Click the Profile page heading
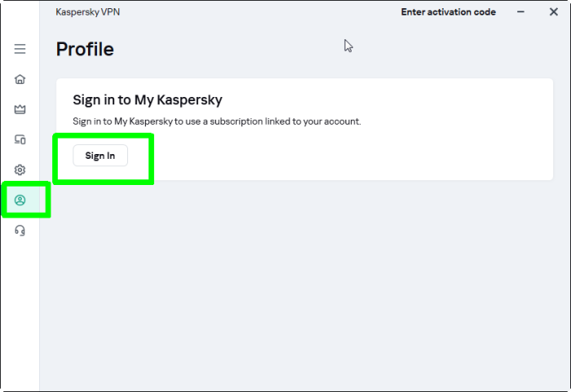The width and height of the screenshot is (571, 392). pos(85,49)
